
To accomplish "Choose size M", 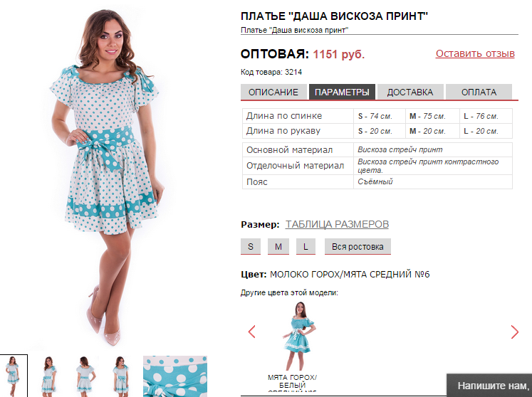I will coord(278,246).
